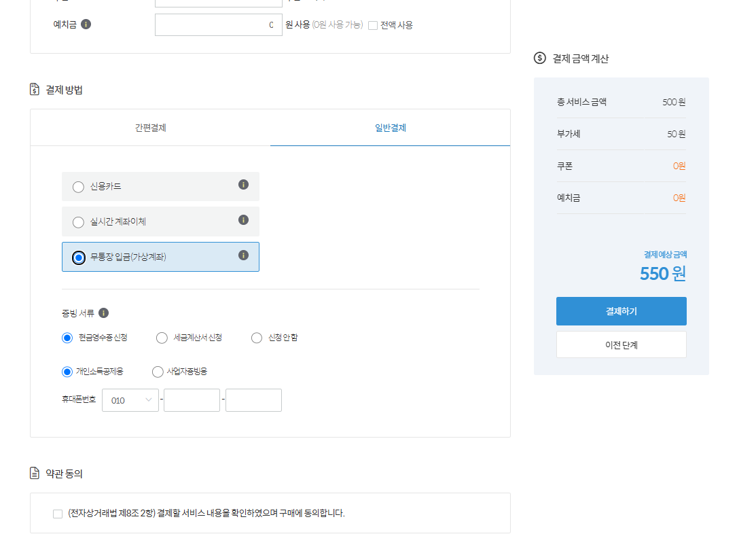Choose 신청 안함 radio button
Screen dimensions: 756x549
257,338
